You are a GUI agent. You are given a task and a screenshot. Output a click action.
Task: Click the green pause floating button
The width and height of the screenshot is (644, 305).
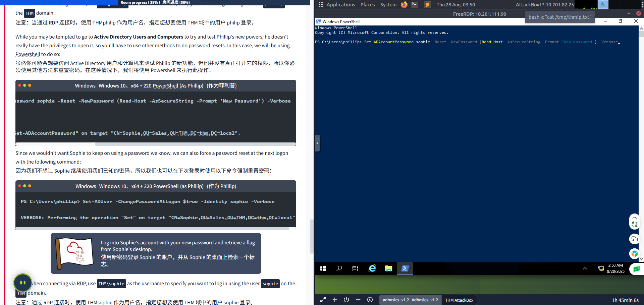click(x=23, y=283)
